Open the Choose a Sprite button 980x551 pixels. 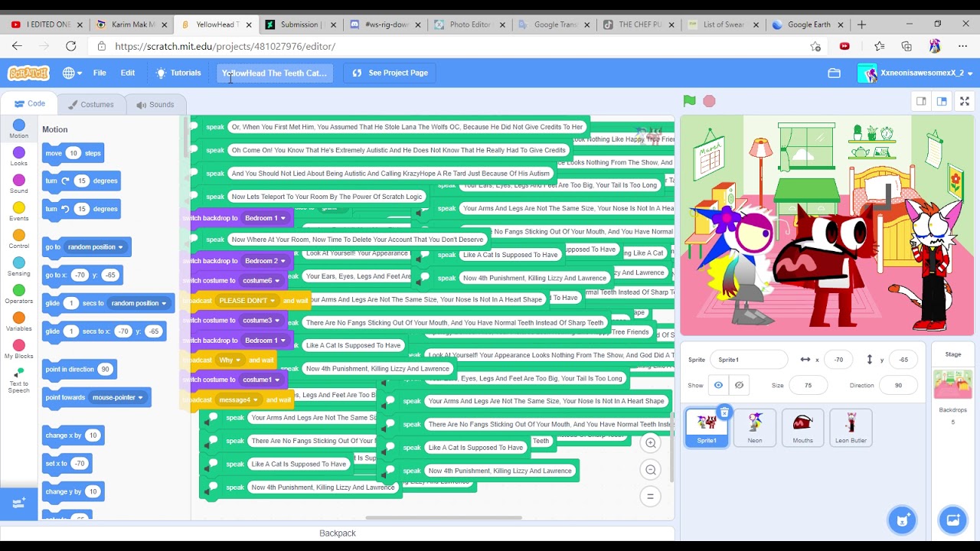tap(902, 520)
